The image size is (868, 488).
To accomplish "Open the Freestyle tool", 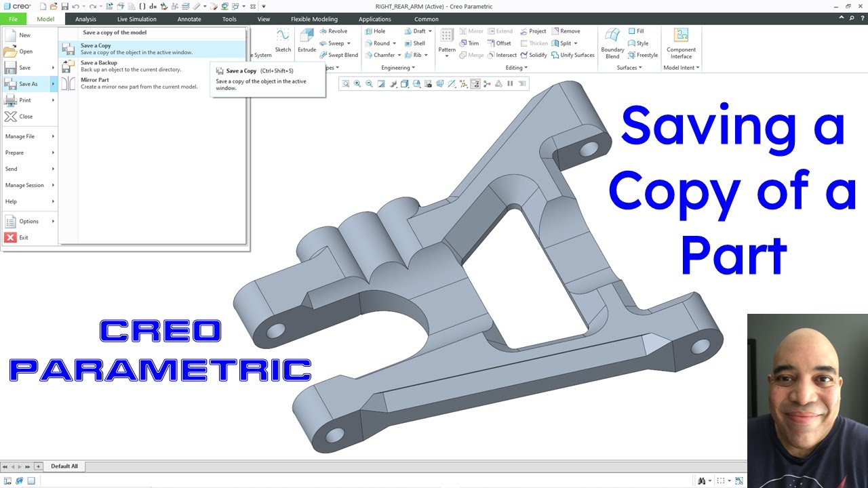I will pyautogui.click(x=643, y=56).
